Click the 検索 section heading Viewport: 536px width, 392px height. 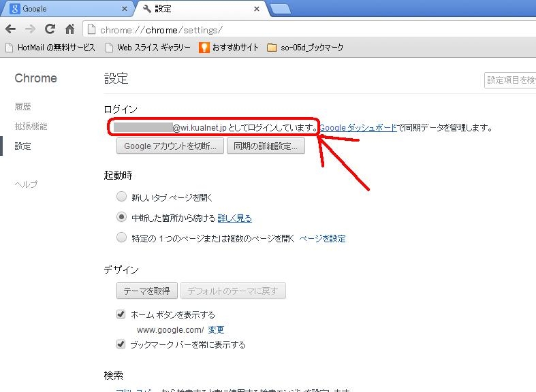114,376
